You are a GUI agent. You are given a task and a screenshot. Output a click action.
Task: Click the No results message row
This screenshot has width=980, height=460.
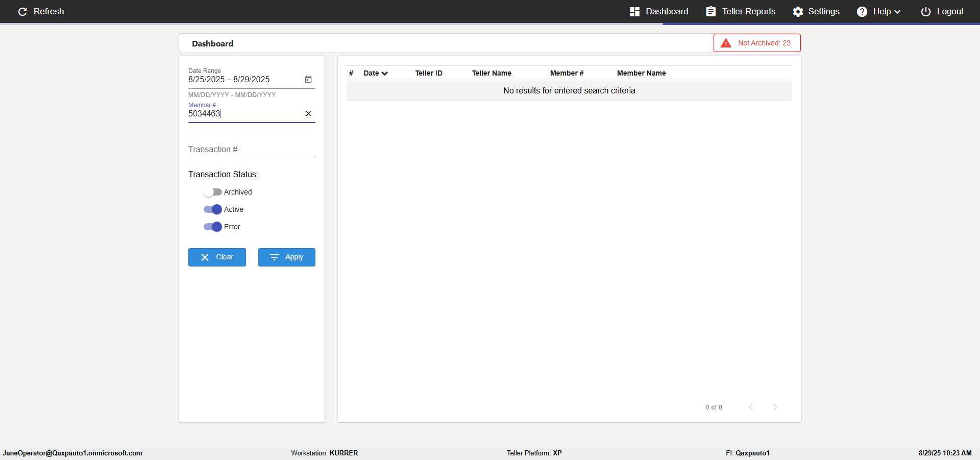click(569, 90)
